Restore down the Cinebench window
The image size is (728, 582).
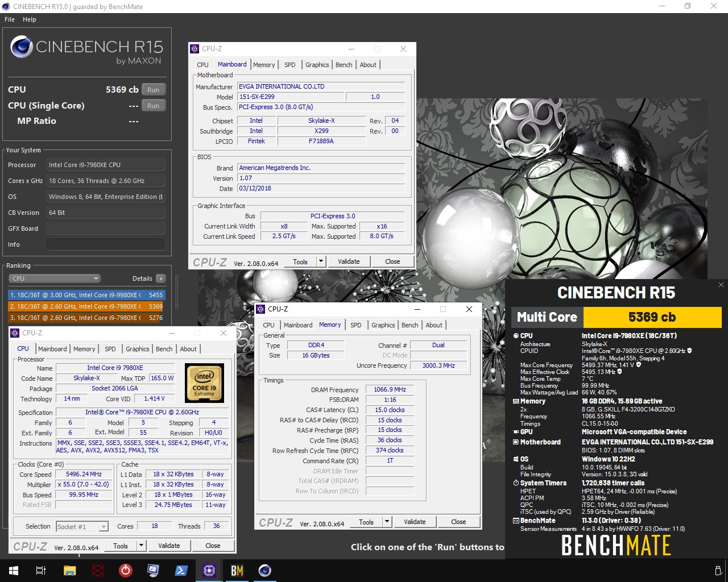[688, 6]
